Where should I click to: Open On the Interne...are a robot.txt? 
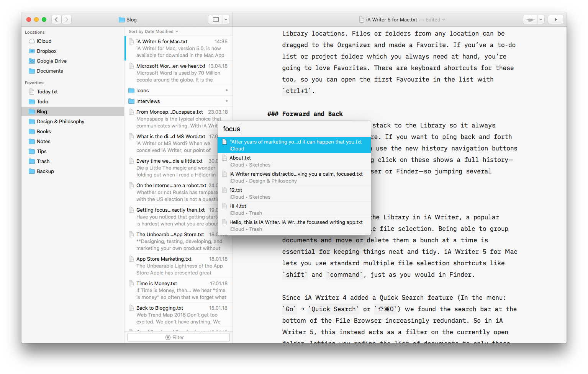[x=171, y=192]
